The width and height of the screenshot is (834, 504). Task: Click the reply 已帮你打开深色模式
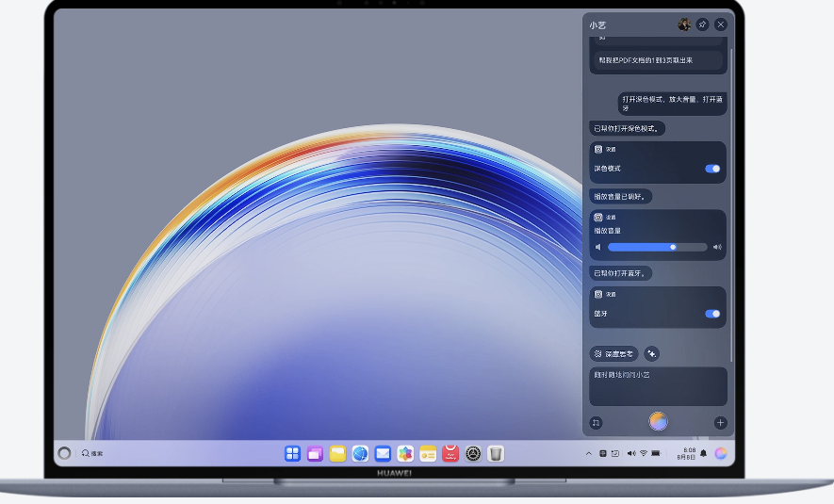[627, 129]
